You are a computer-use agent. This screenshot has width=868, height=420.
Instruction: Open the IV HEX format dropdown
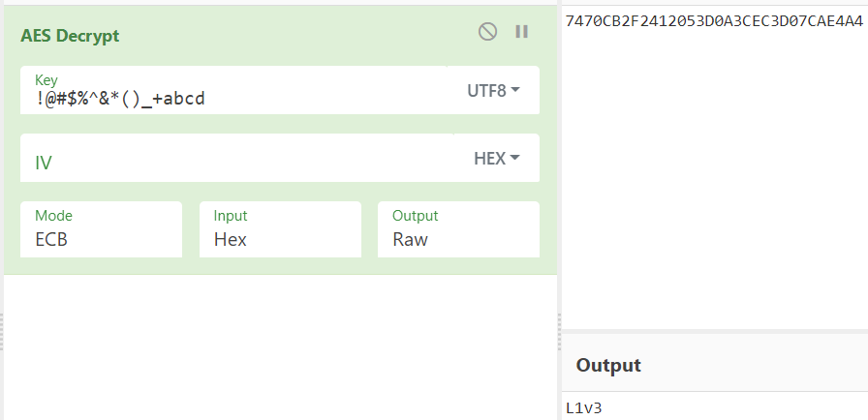tap(496, 158)
